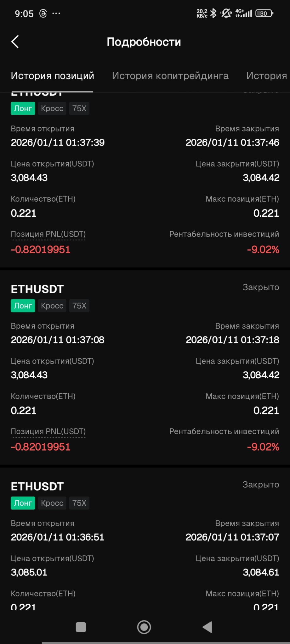Tap Закрыто status of middle position
The image size is (290, 644).
pos(260,287)
